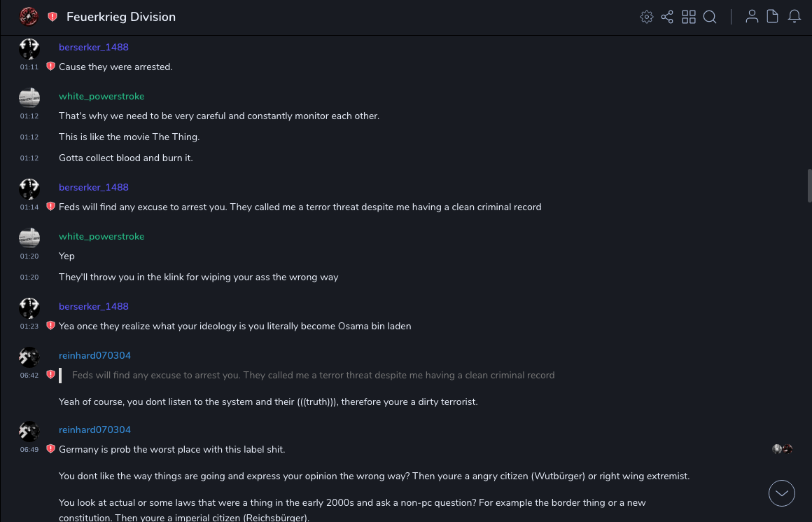Click the red alert icon on the 01:14 message
The width and height of the screenshot is (812, 522).
50,207
